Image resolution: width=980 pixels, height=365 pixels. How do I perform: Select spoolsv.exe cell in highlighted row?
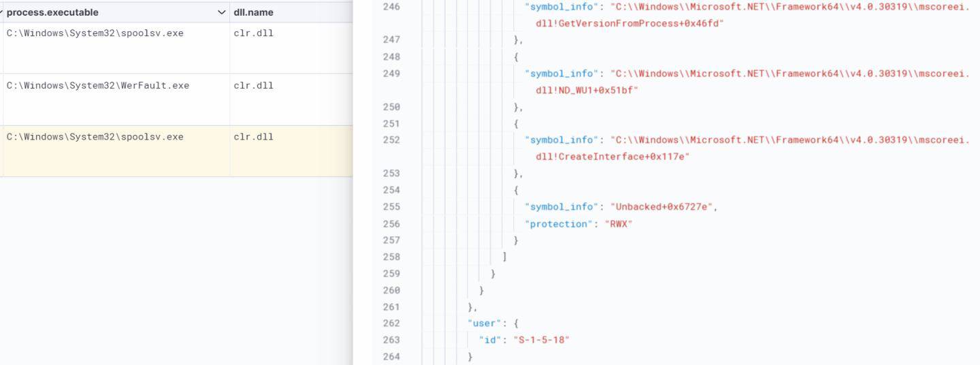[95, 136]
